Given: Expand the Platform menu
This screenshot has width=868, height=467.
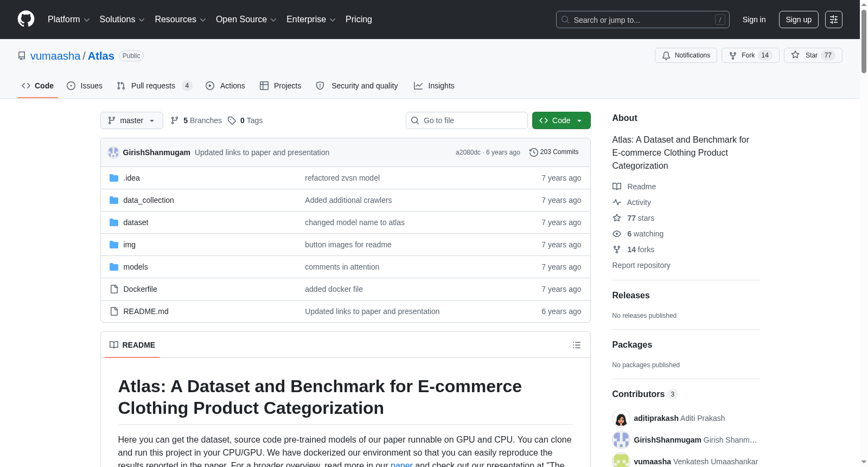Looking at the screenshot, I should [68, 20].
